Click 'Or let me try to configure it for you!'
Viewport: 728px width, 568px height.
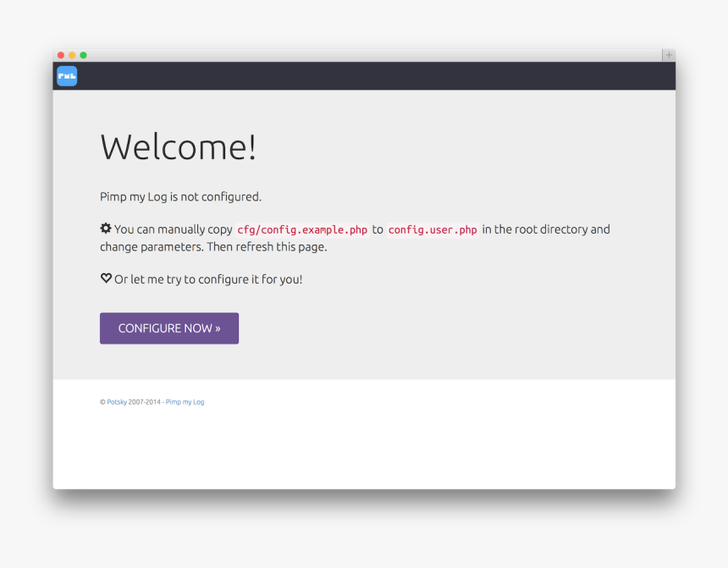208,279
